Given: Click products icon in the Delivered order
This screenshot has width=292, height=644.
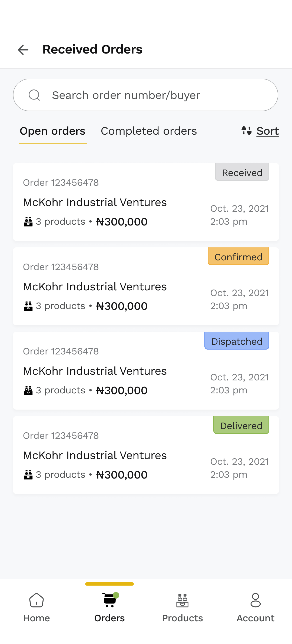Looking at the screenshot, I should coord(28,475).
